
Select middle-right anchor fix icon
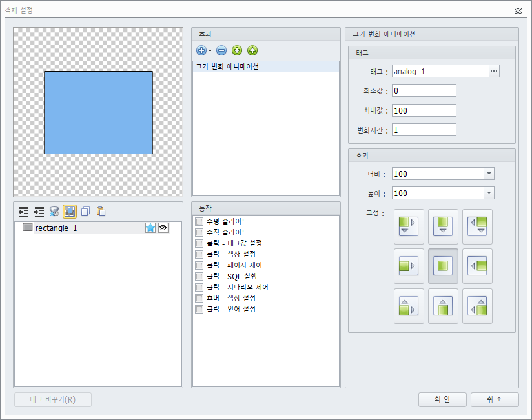[x=477, y=266]
